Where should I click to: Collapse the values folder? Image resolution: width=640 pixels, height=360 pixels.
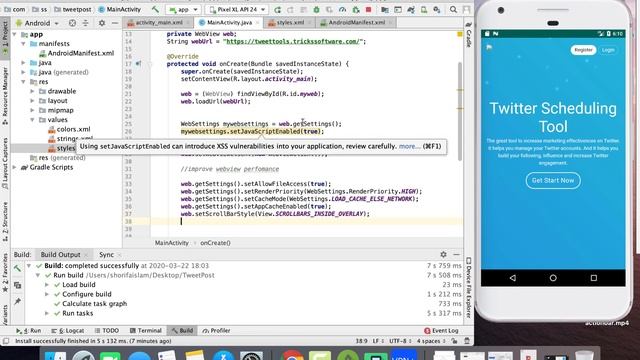(x=32, y=120)
